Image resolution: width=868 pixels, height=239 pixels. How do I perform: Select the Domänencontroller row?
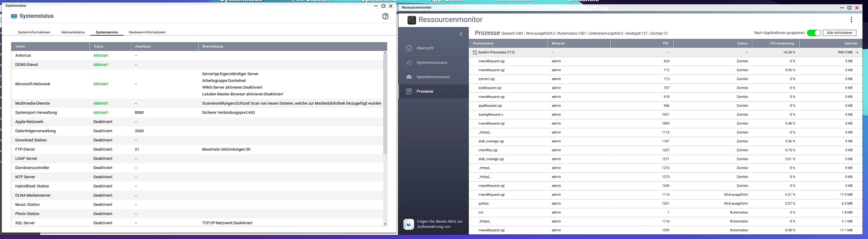[x=197, y=168]
